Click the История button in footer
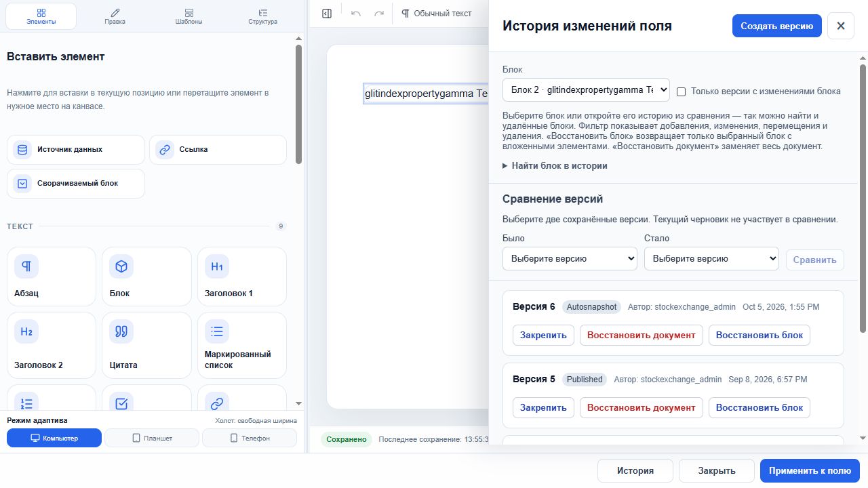Viewport: 868px width, 488px height. point(635,470)
